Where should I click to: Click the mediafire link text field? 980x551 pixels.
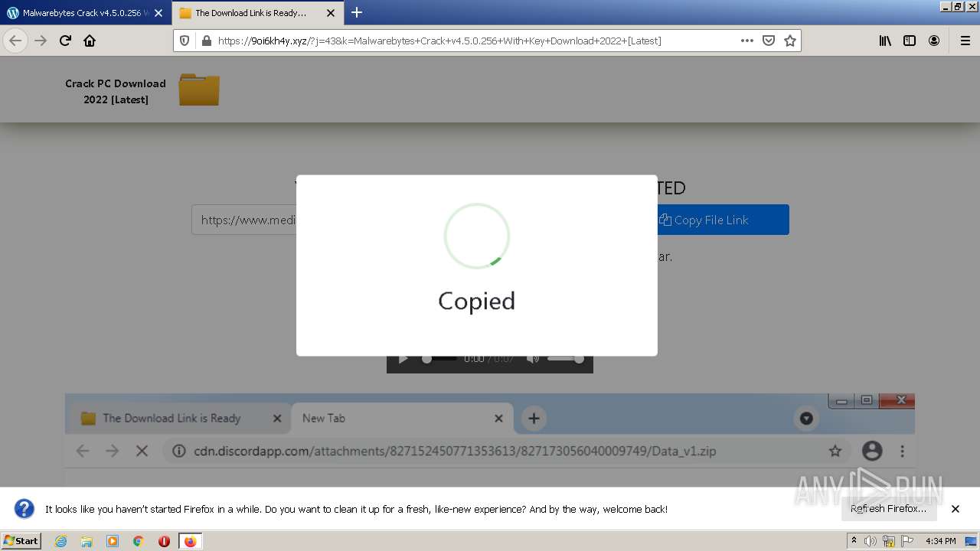[x=244, y=220]
